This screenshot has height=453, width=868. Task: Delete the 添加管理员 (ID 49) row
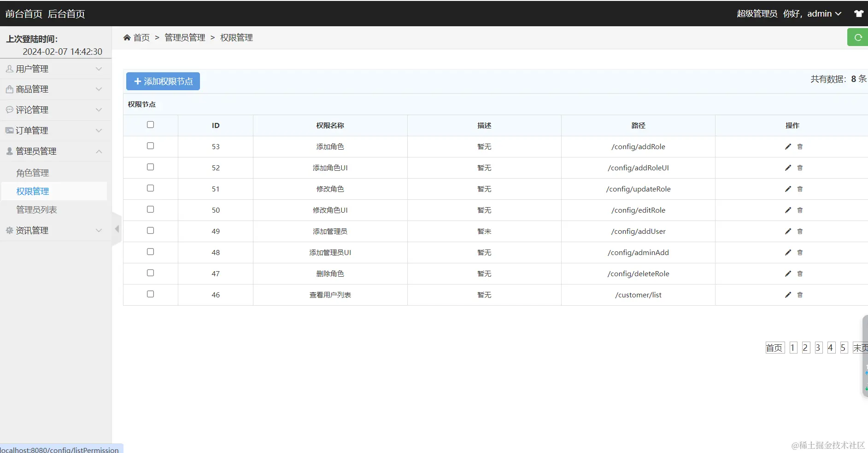800,231
